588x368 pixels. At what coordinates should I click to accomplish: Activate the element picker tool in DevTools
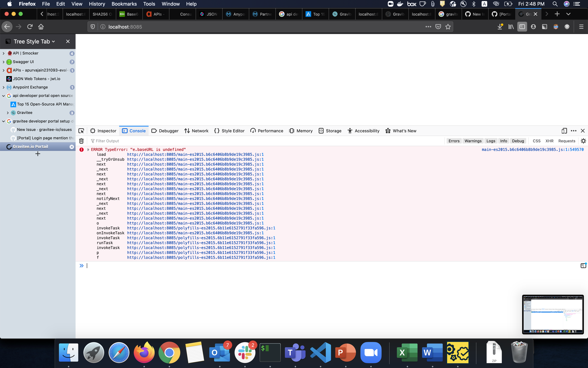[81, 131]
